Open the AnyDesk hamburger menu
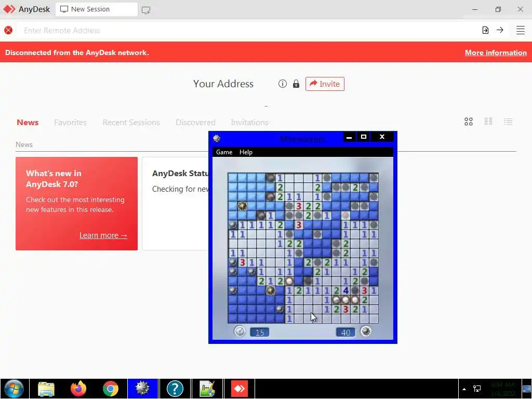The width and height of the screenshot is (532, 399). pyautogui.click(x=521, y=30)
